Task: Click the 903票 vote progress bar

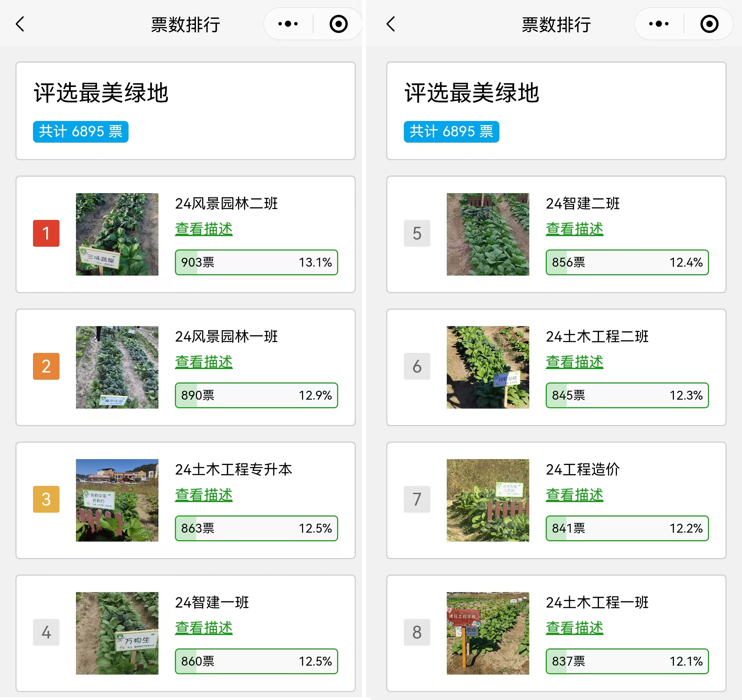Action: click(256, 262)
